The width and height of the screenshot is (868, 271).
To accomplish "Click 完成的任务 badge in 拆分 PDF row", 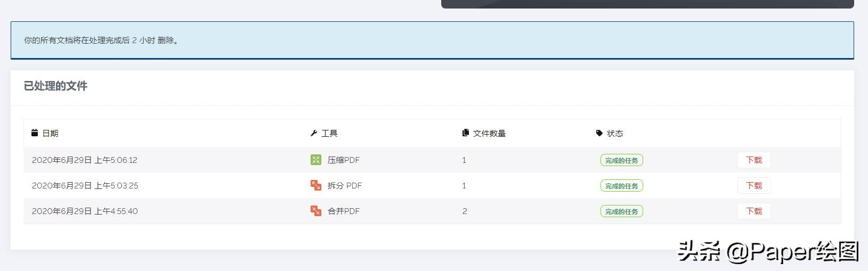I will tap(622, 186).
